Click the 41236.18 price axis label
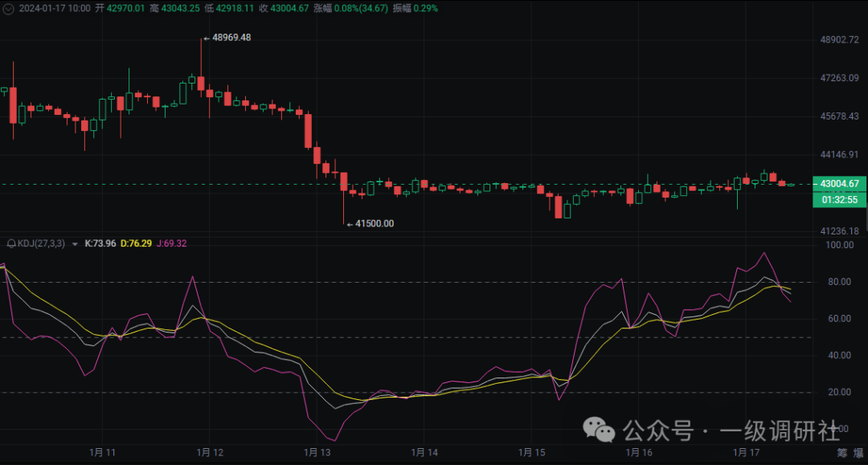The height and width of the screenshot is (465, 868). [839, 231]
